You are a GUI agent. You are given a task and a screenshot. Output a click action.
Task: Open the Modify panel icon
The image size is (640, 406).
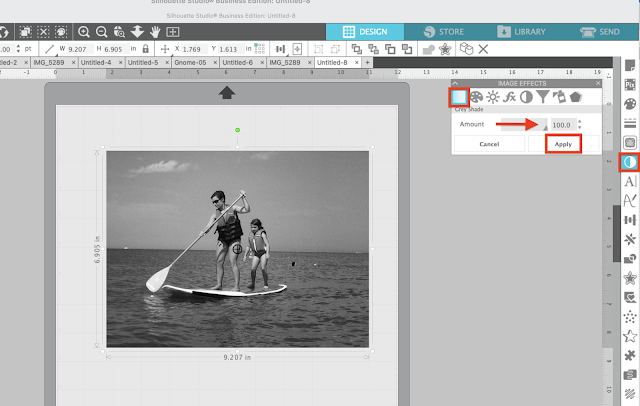(630, 259)
